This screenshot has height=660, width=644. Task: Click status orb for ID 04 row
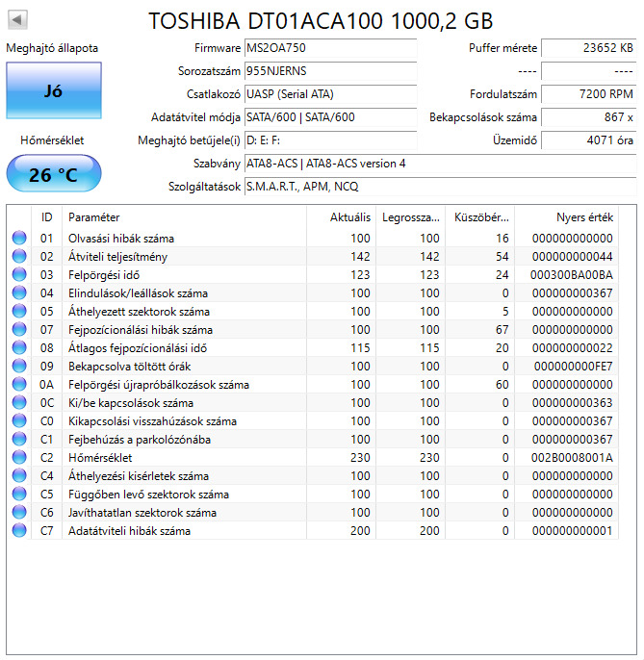click(19, 292)
